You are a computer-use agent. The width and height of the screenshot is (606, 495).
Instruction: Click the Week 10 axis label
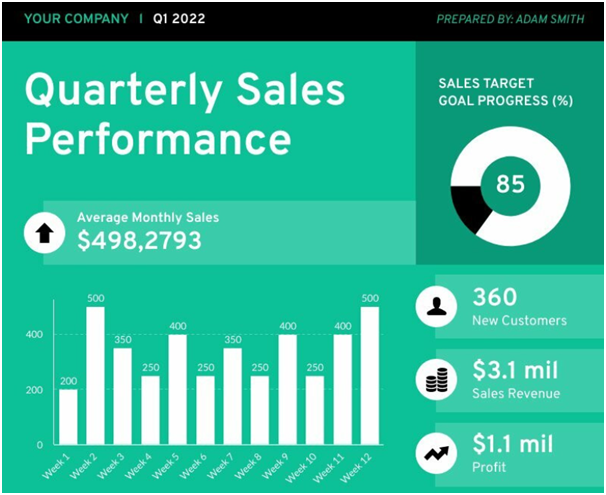pyautogui.click(x=300, y=468)
